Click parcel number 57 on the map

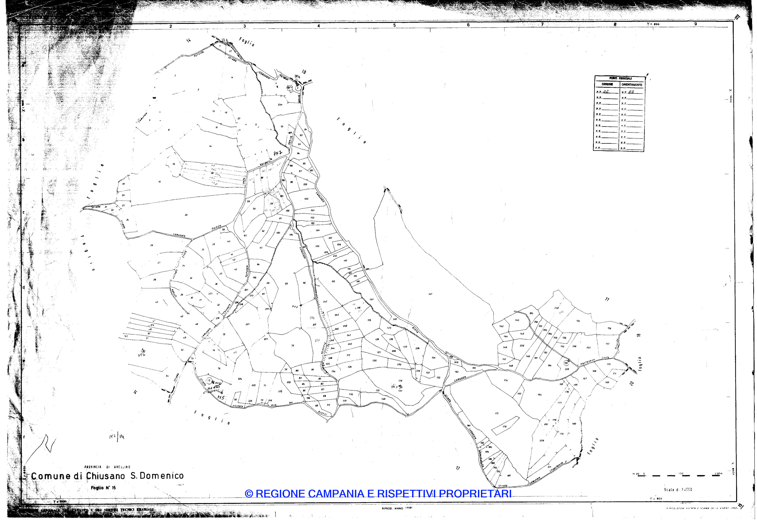pyautogui.click(x=239, y=119)
